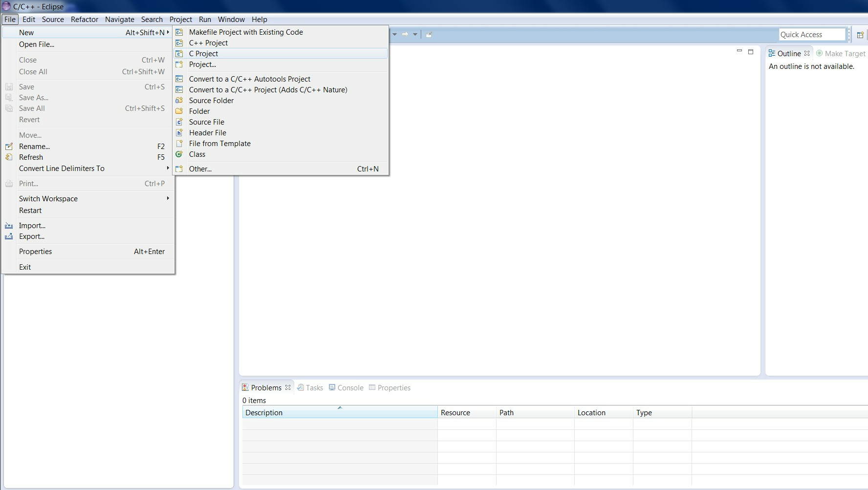Image resolution: width=868 pixels, height=490 pixels.
Task: Click the C Project icon in submenu
Action: coord(179,54)
